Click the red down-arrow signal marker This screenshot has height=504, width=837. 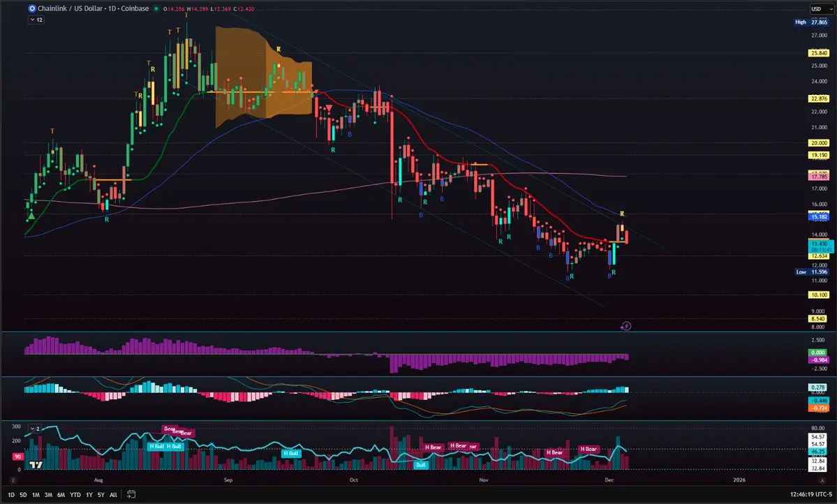pyautogui.click(x=329, y=108)
